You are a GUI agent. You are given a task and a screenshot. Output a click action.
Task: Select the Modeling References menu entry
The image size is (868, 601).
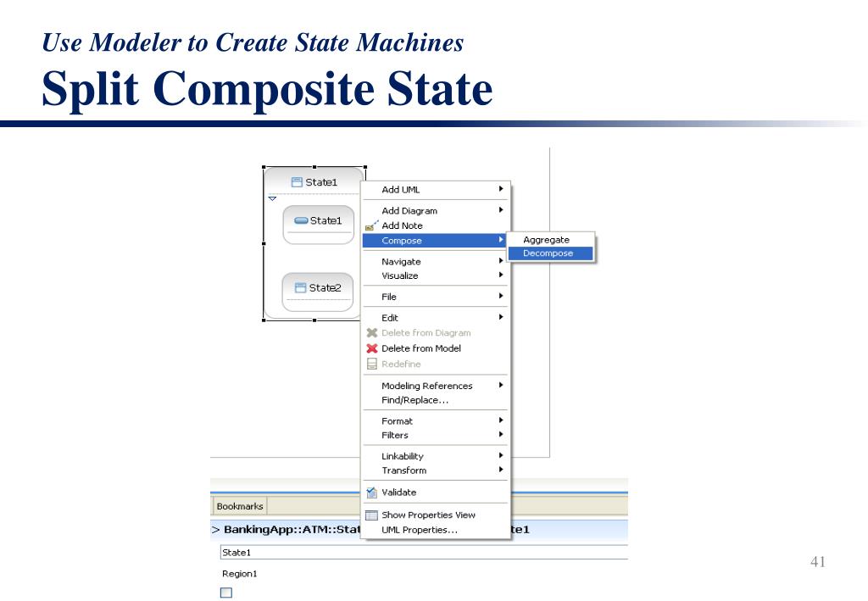pyautogui.click(x=435, y=386)
